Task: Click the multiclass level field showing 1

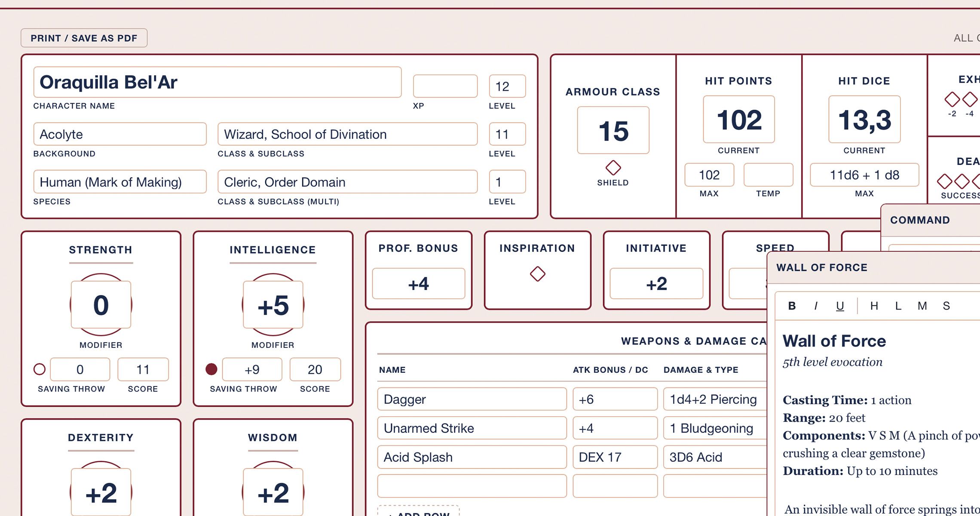Action: coord(507,182)
